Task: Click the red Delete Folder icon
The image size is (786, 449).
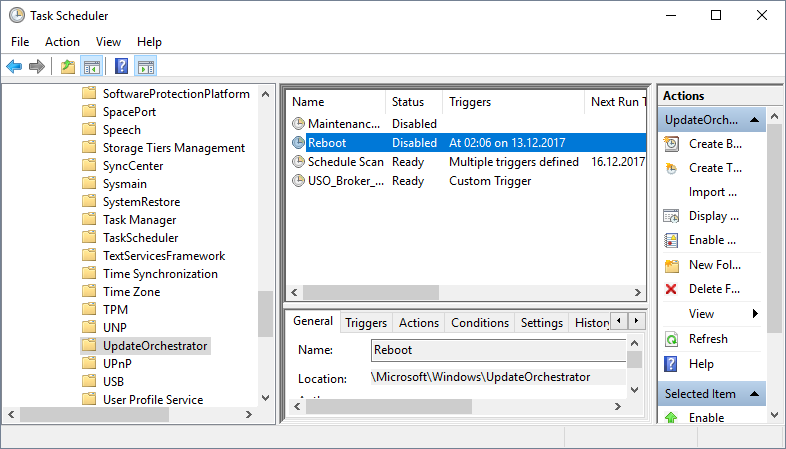Action: 670,289
